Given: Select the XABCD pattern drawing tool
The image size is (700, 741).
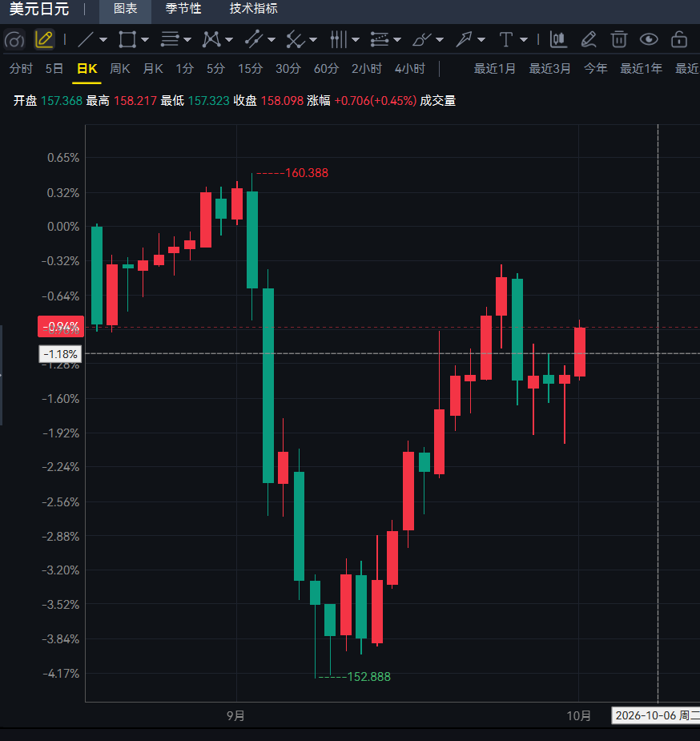Looking at the screenshot, I should (x=211, y=40).
